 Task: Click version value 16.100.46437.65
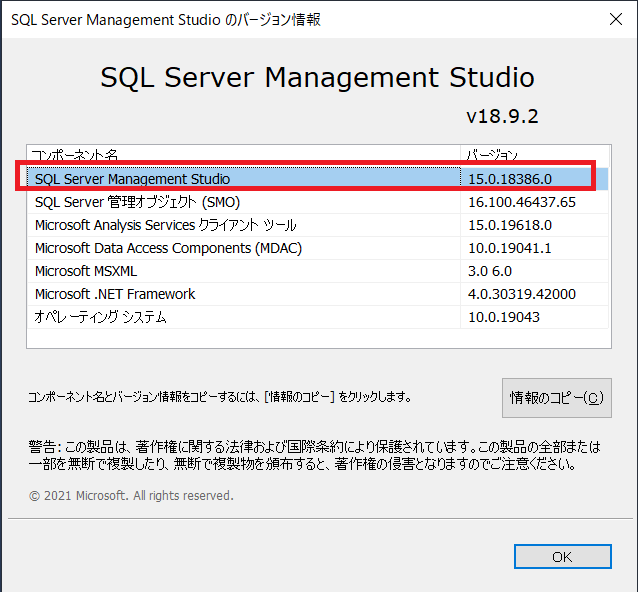click(522, 202)
